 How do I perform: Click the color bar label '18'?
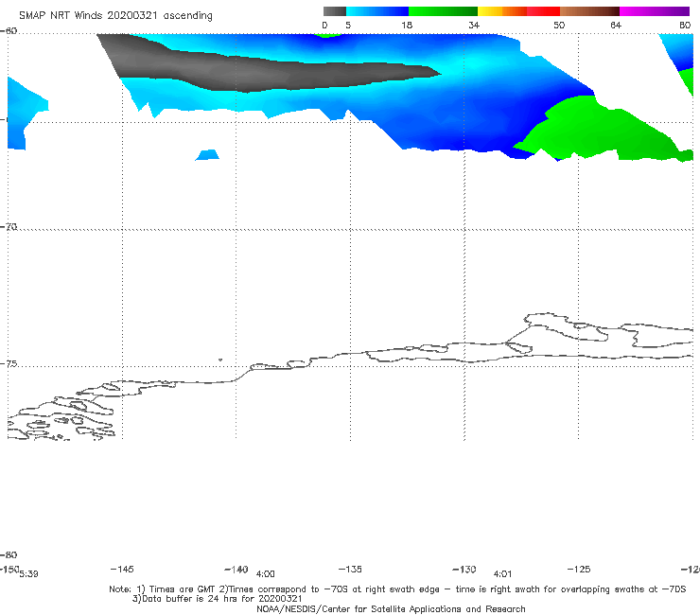point(407,25)
